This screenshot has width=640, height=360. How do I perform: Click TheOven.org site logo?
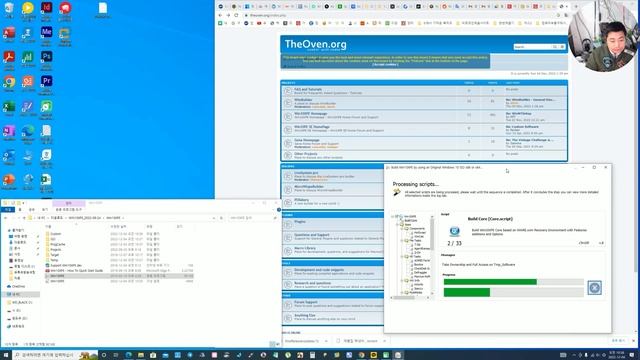tap(316, 44)
